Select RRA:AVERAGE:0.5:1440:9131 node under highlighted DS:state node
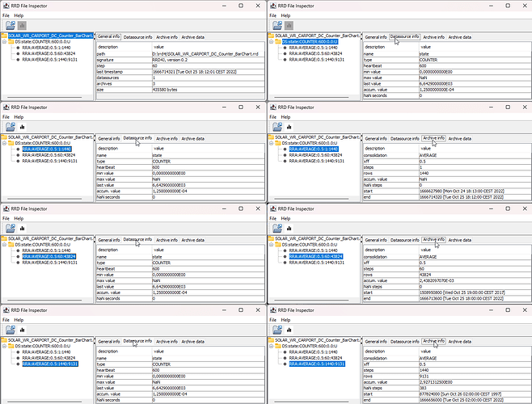532x404 pixels. click(x=317, y=60)
